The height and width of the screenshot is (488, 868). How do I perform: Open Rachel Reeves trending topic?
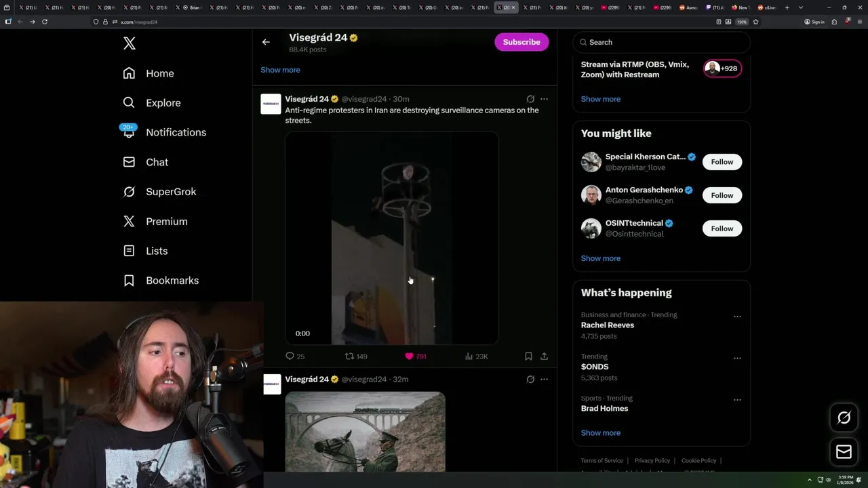coord(608,325)
